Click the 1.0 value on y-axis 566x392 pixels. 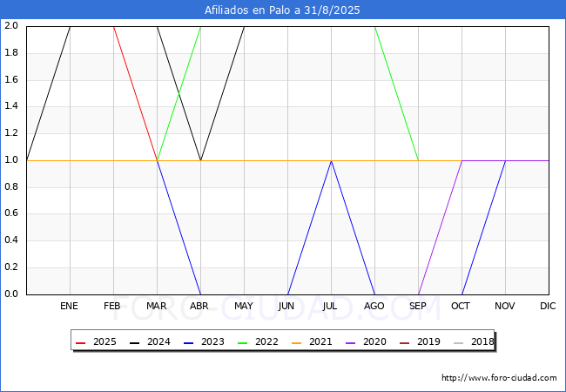(11, 160)
